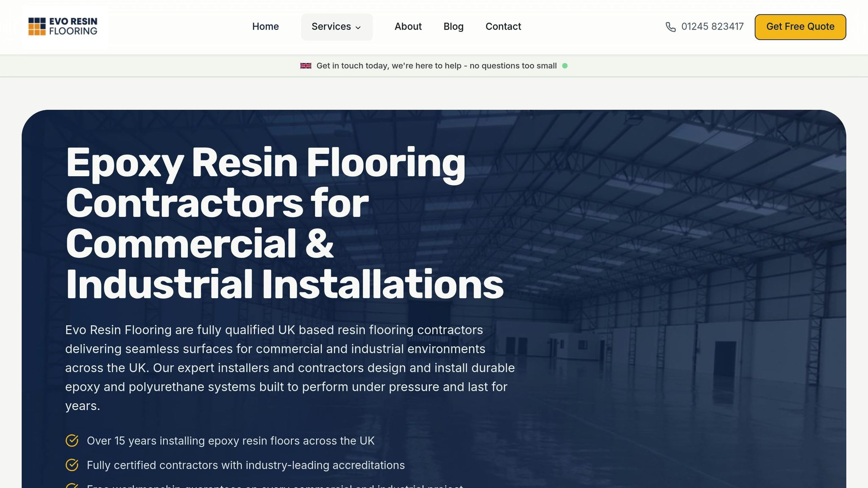This screenshot has width=868, height=488.
Task: Click the green status dot in the announcement bar
Action: (x=565, y=66)
